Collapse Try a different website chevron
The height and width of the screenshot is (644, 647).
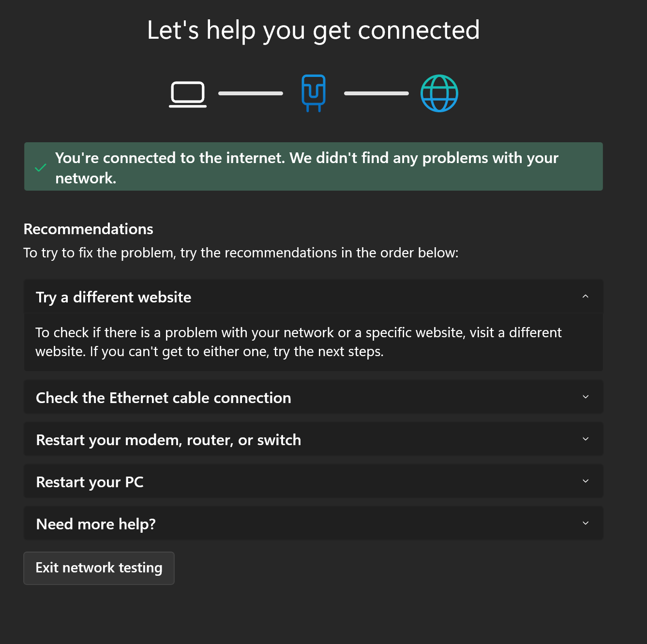click(586, 296)
